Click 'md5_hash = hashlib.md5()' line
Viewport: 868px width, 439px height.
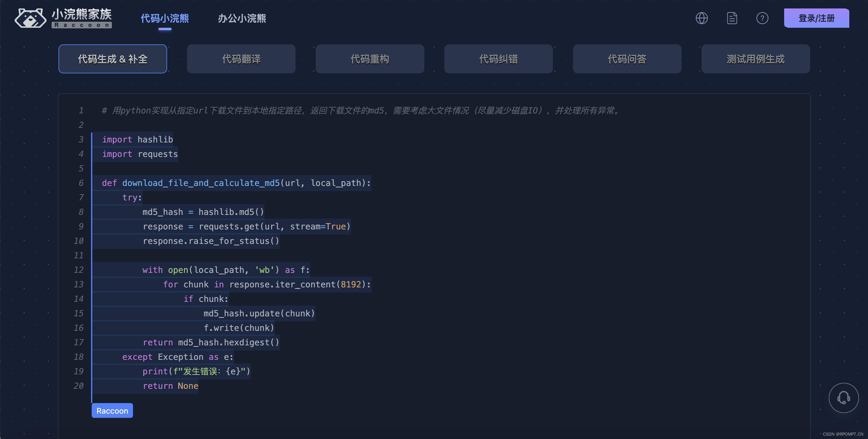point(203,212)
